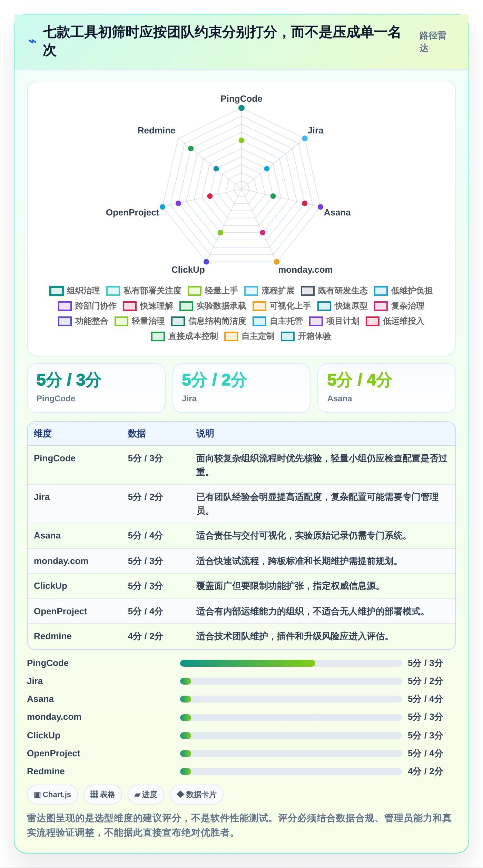The image size is (483, 868).
Task: Click the indigo data point near ClickUp
Action: 206,262
